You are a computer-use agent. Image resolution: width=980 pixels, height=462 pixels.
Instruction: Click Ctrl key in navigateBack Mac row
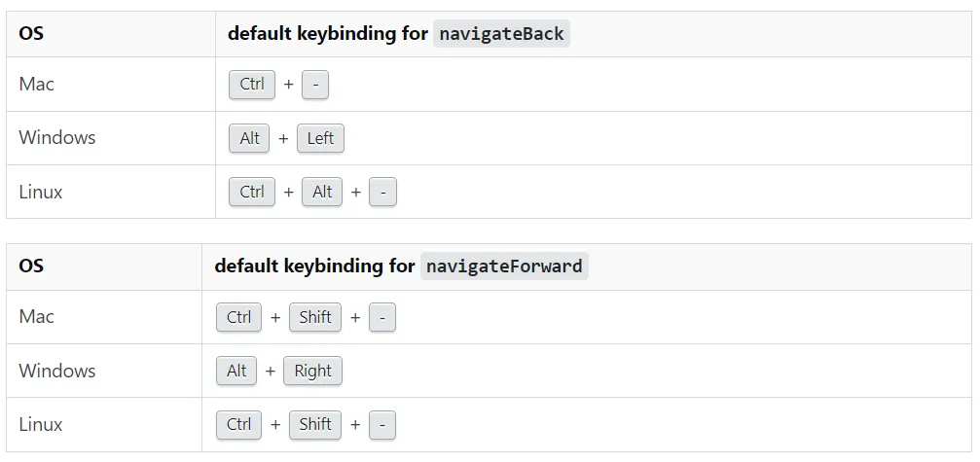252,85
